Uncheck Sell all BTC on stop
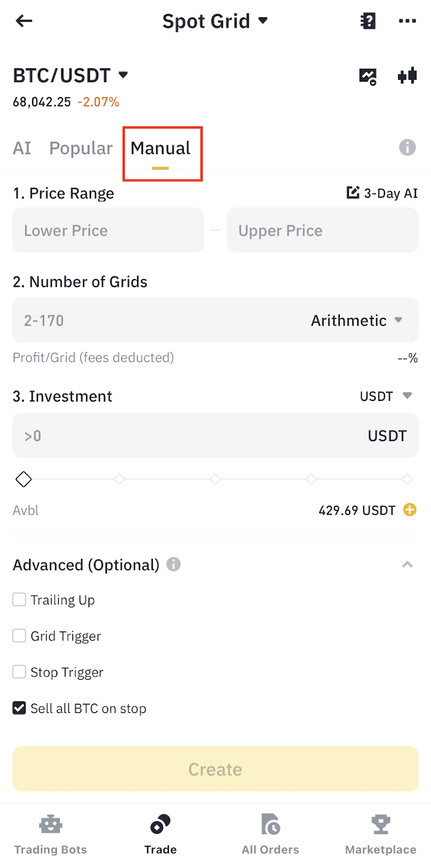This screenshot has width=431, height=868. (20, 708)
